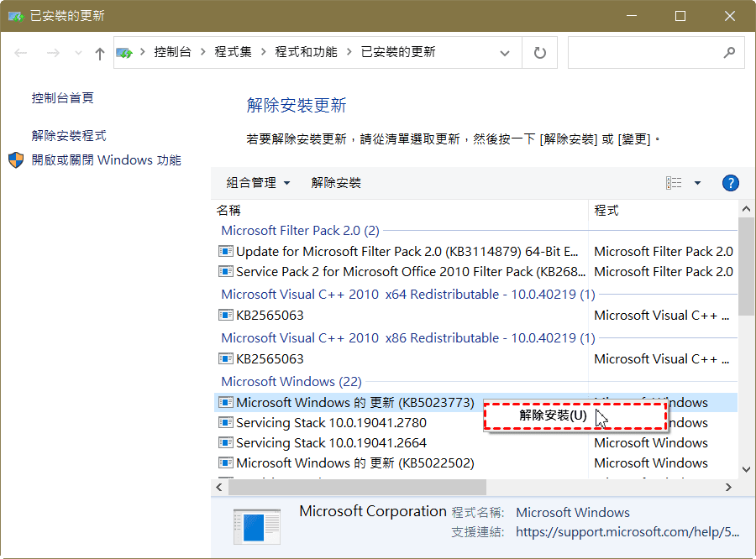
Task: Select Servicing Stack 10.0.19041.2664
Action: pos(331,443)
